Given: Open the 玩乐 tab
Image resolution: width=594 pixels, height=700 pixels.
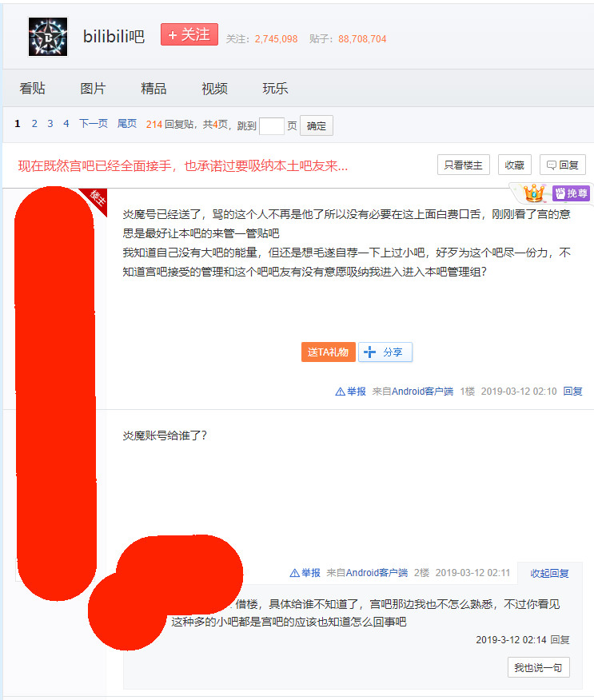Looking at the screenshot, I should (275, 89).
